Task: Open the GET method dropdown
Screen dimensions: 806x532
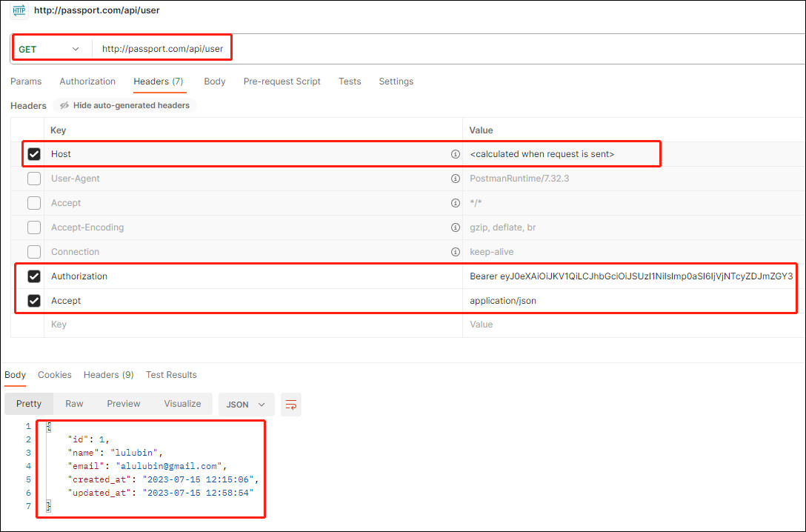Action: point(49,50)
